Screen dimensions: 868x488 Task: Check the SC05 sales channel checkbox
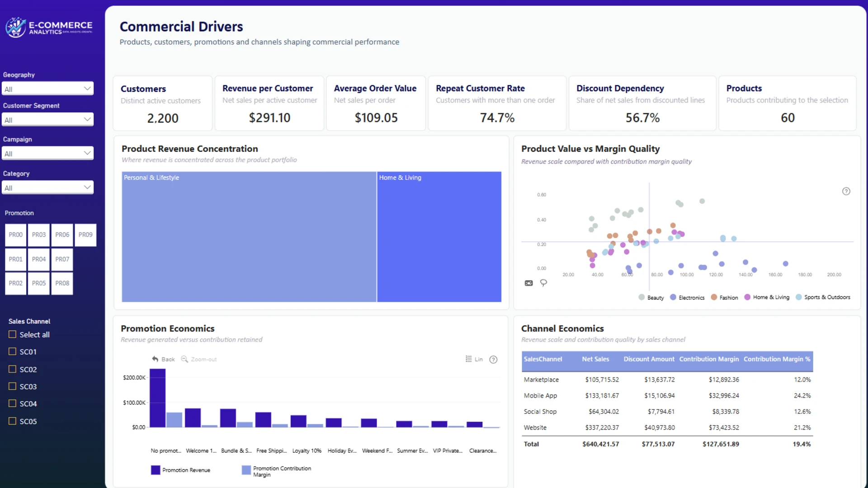coord(13,421)
